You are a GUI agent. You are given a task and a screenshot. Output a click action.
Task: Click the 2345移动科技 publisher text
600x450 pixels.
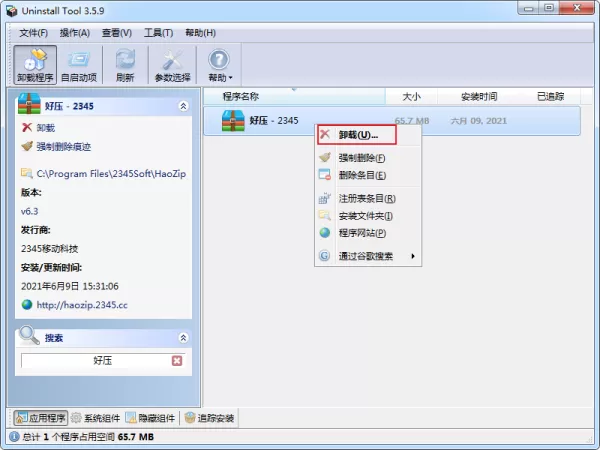pos(49,249)
